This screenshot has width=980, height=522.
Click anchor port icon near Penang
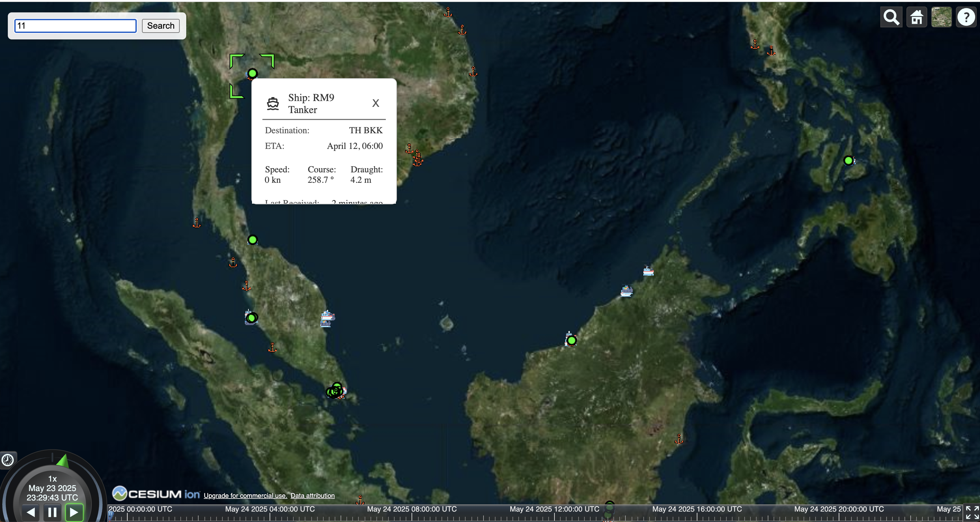[x=233, y=262]
